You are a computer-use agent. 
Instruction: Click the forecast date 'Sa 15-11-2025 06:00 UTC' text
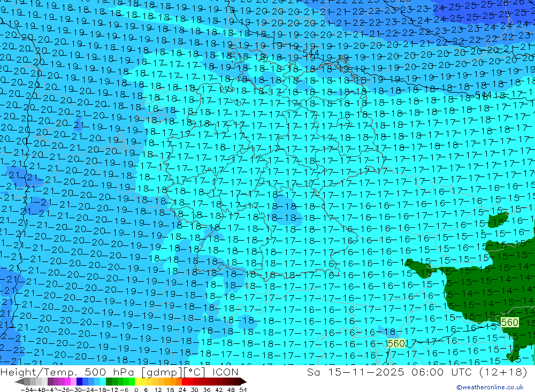tap(389, 372)
